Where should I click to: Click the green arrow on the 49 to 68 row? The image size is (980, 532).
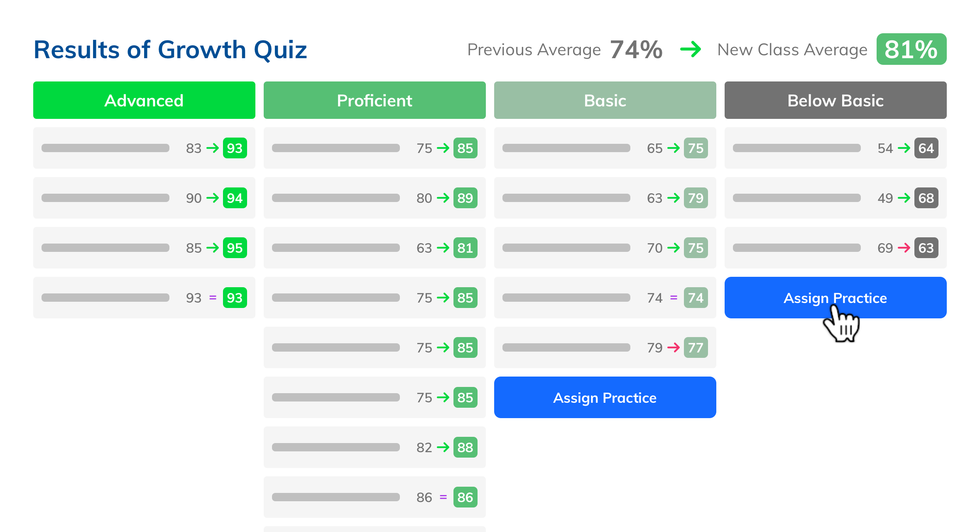[904, 198]
